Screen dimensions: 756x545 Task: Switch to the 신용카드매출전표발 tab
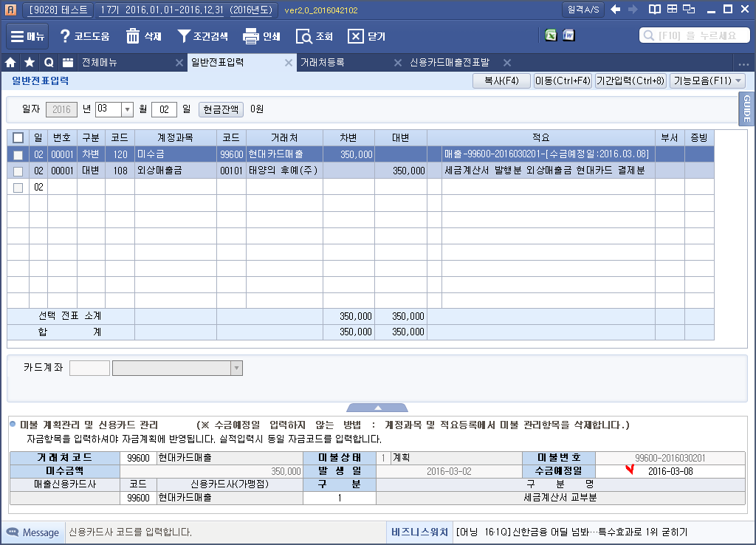450,62
